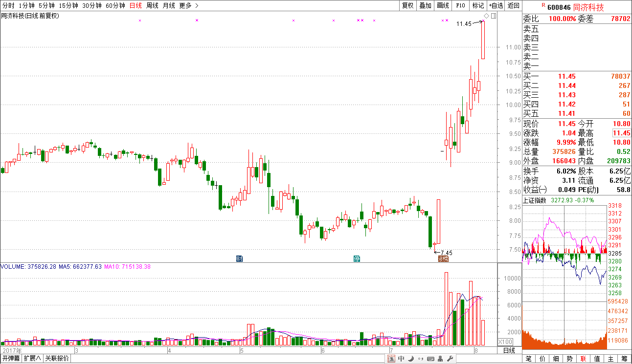Click the 收益(一) earnings label
632x364 pixels.
coord(536,190)
